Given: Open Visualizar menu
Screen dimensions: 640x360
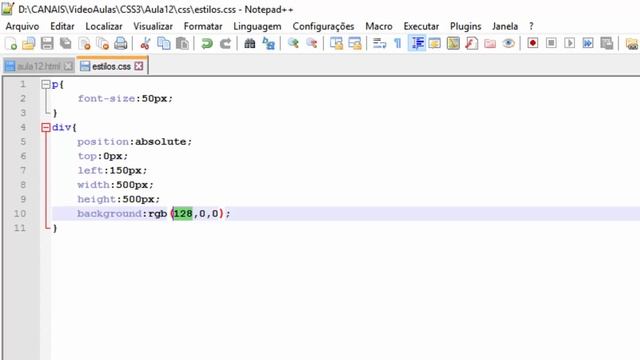Looking at the screenshot, I should click(153, 26).
